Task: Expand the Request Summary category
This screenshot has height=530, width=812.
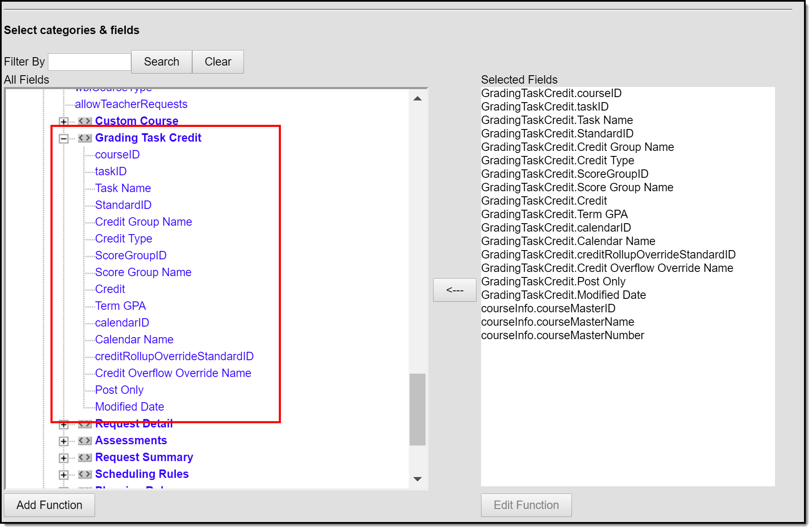Action: (x=63, y=458)
